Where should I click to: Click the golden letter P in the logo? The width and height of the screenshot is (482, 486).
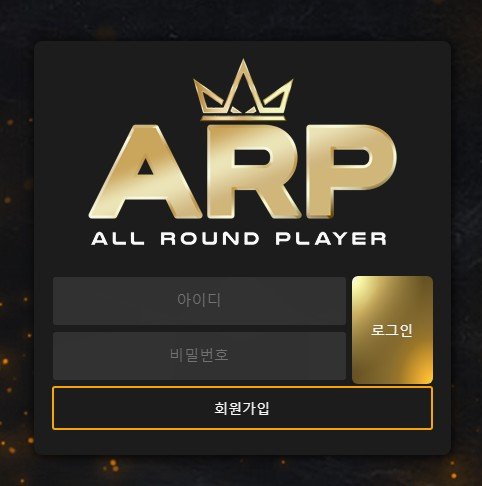tap(351, 172)
